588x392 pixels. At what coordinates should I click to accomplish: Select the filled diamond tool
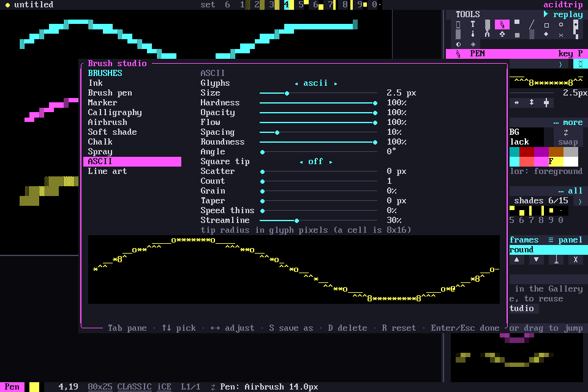[546, 34]
